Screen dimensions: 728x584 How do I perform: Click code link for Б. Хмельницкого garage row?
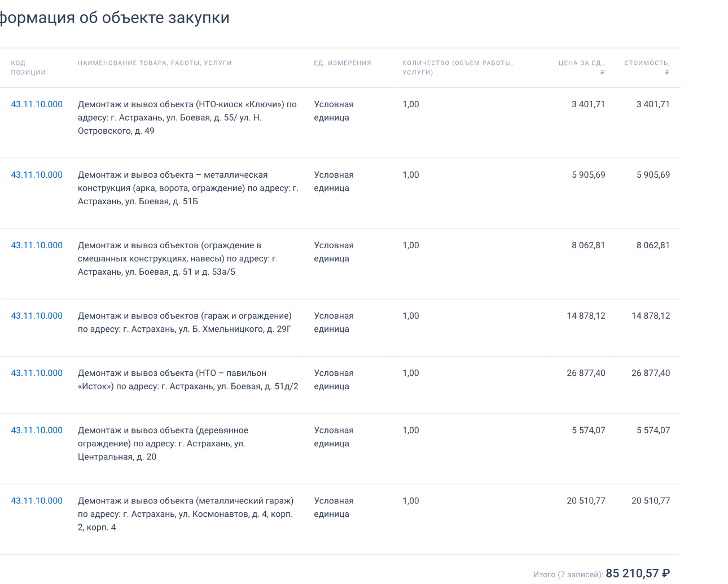[37, 316]
